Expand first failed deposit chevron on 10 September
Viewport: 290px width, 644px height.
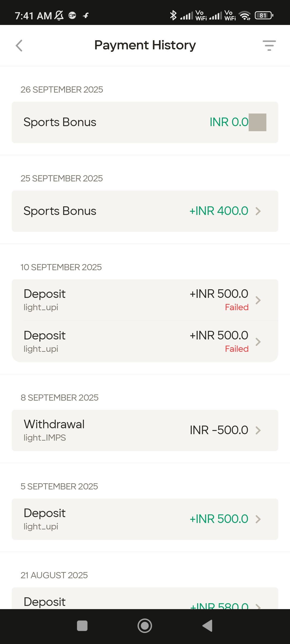coord(258,300)
